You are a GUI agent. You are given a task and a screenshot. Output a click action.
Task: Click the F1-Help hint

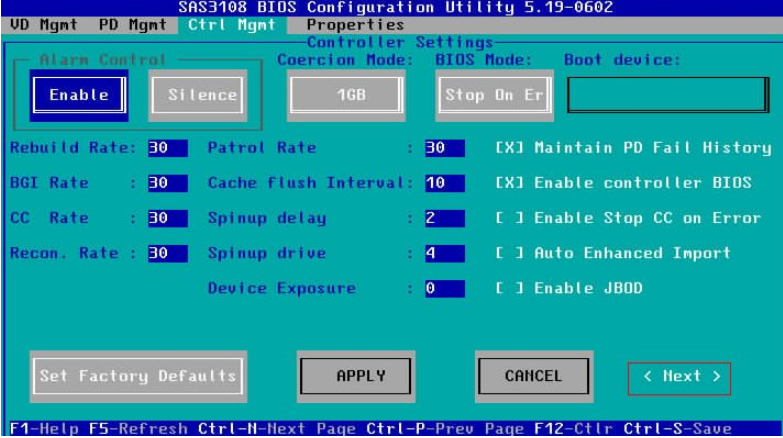(x=43, y=429)
